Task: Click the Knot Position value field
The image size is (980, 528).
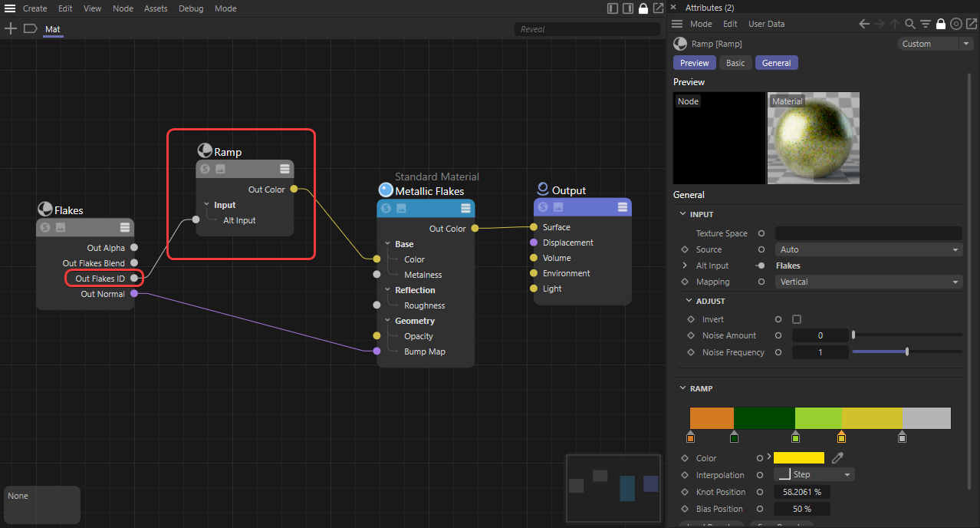Action: pos(801,492)
